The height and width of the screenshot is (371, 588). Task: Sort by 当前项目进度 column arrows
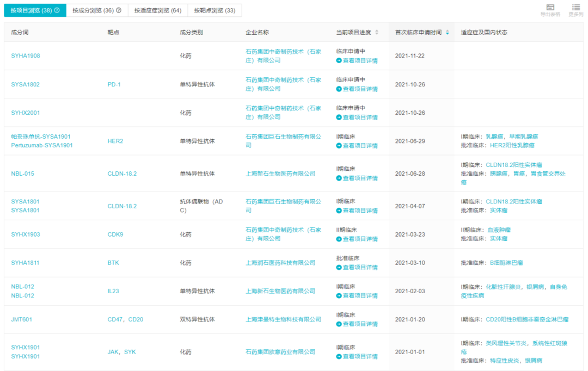point(377,33)
